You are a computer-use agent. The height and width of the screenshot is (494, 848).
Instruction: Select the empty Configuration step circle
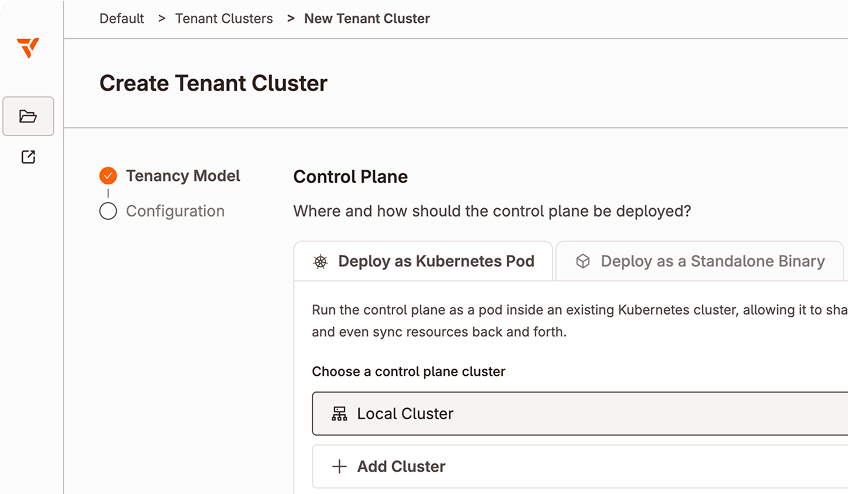coord(108,211)
